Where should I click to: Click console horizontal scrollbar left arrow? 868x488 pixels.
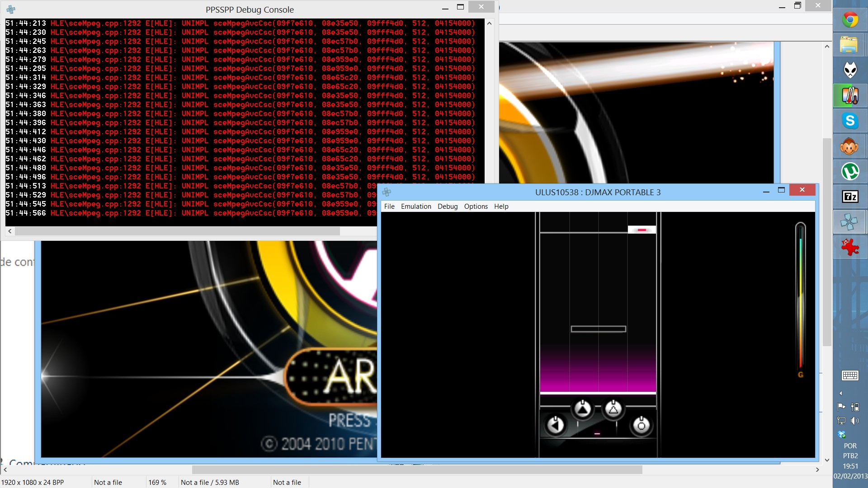10,231
